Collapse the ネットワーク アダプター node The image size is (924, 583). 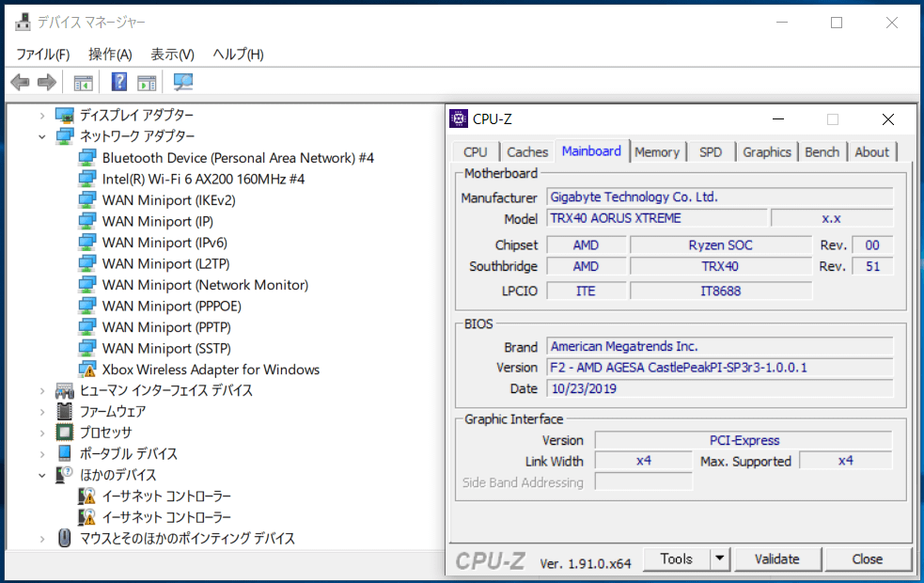tap(42, 136)
